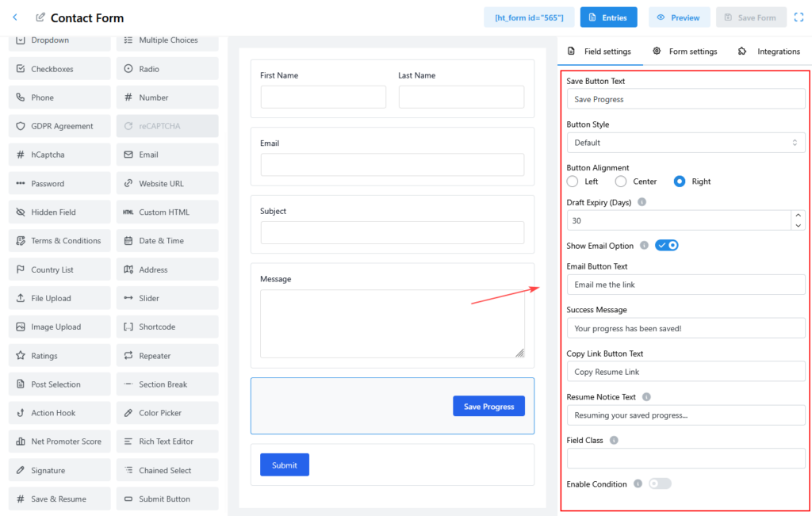
Task: Click the Entries button
Action: pos(608,17)
